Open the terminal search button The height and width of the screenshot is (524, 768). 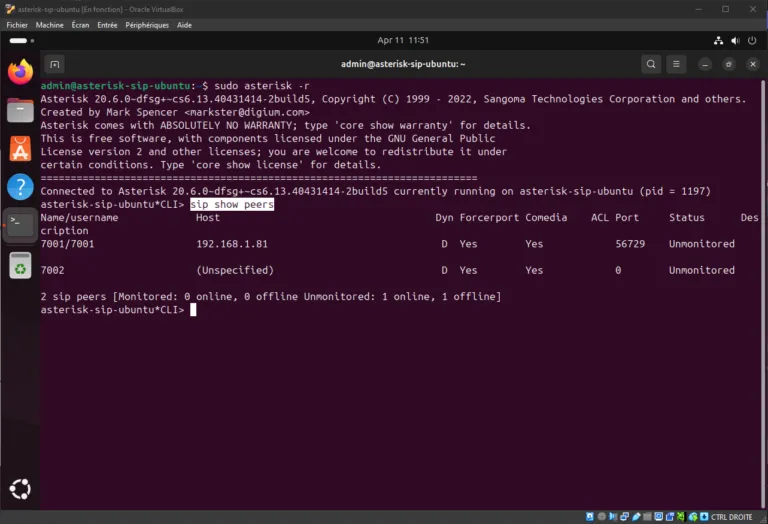click(650, 64)
